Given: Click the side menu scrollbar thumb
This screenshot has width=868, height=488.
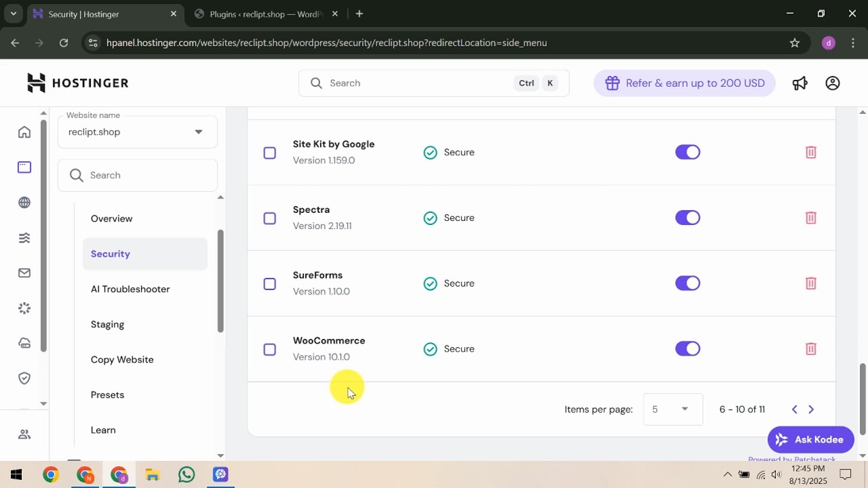Looking at the screenshot, I should [x=220, y=281].
